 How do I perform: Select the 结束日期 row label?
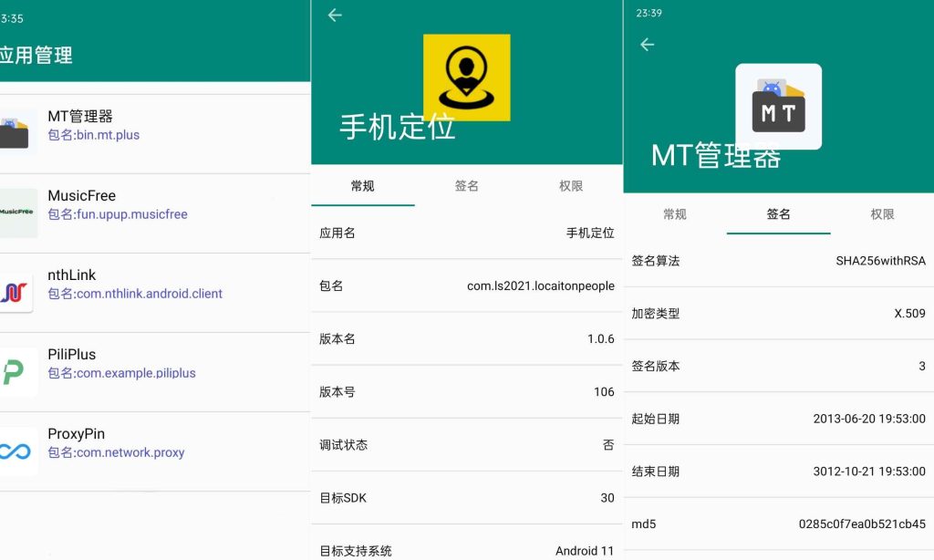click(655, 472)
